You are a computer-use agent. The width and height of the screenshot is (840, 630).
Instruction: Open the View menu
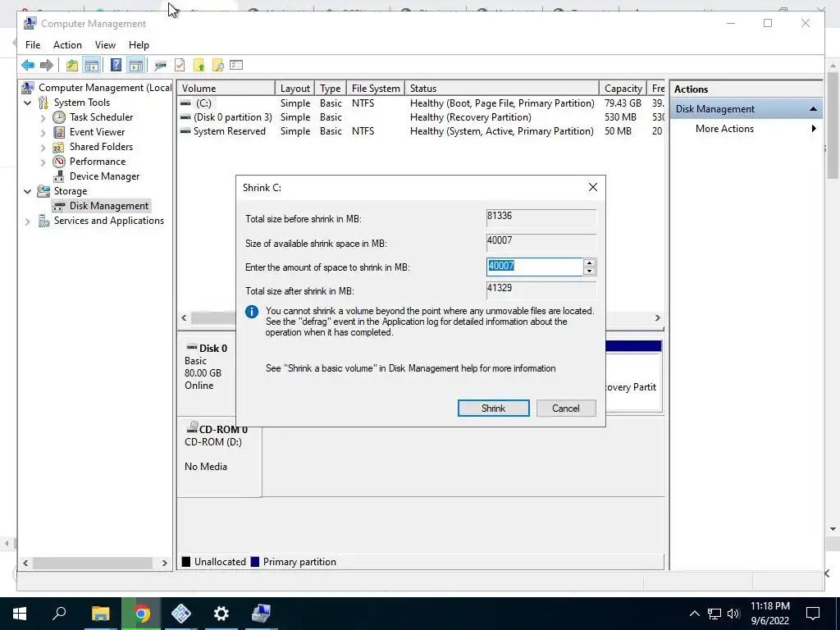[x=105, y=45]
